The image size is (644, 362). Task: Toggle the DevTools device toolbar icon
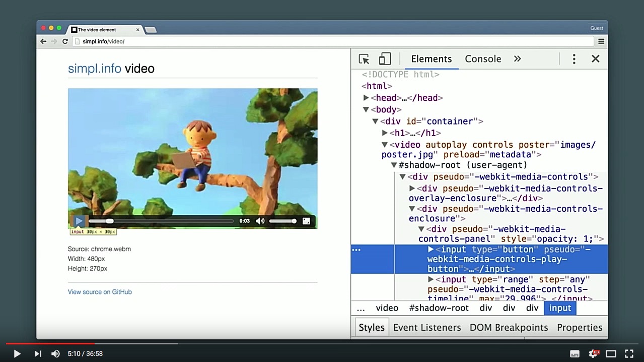[x=385, y=59]
